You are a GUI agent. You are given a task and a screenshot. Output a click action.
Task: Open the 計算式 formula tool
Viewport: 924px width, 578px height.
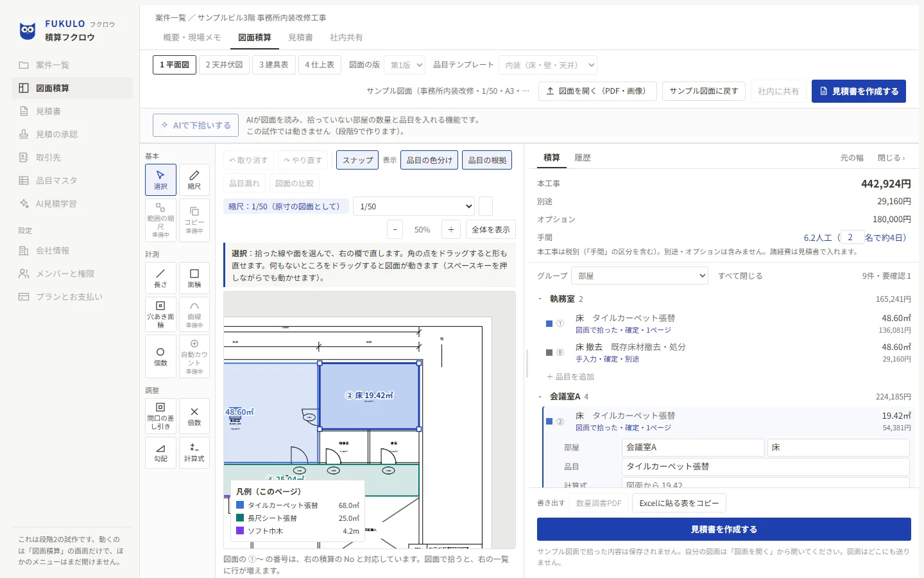(x=194, y=453)
